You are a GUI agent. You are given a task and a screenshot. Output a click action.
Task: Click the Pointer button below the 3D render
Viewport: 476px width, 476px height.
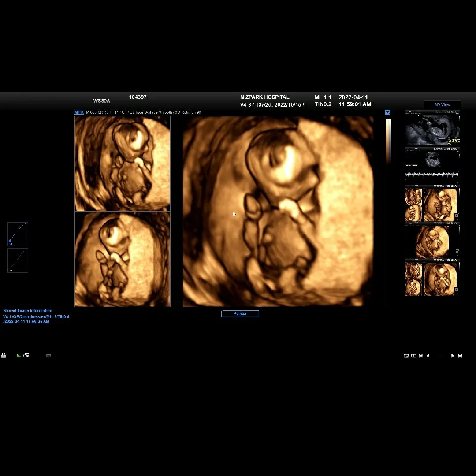pyautogui.click(x=240, y=314)
